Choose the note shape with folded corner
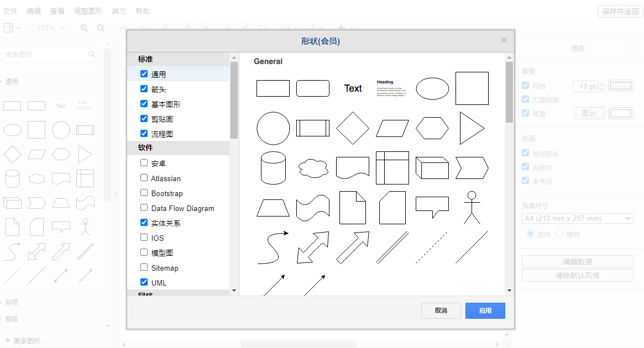This screenshot has width=644, height=348. pyautogui.click(x=352, y=208)
